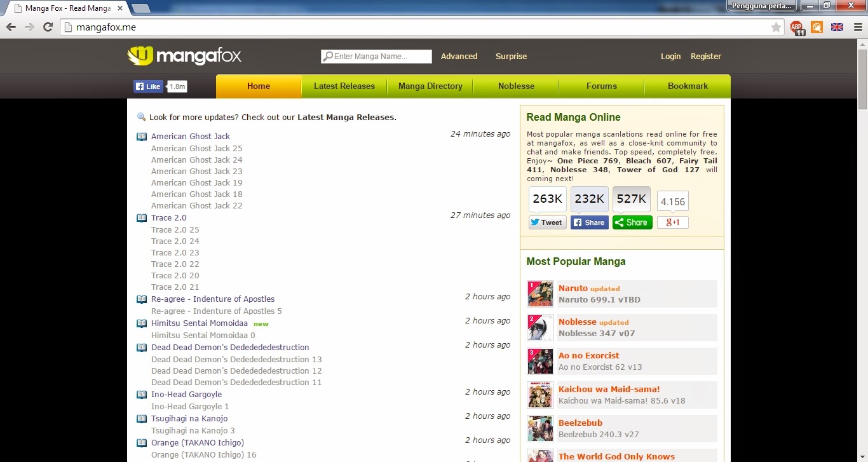Click the book icon beside Trace 2.0
This screenshot has width=868, height=462.
[x=142, y=218]
